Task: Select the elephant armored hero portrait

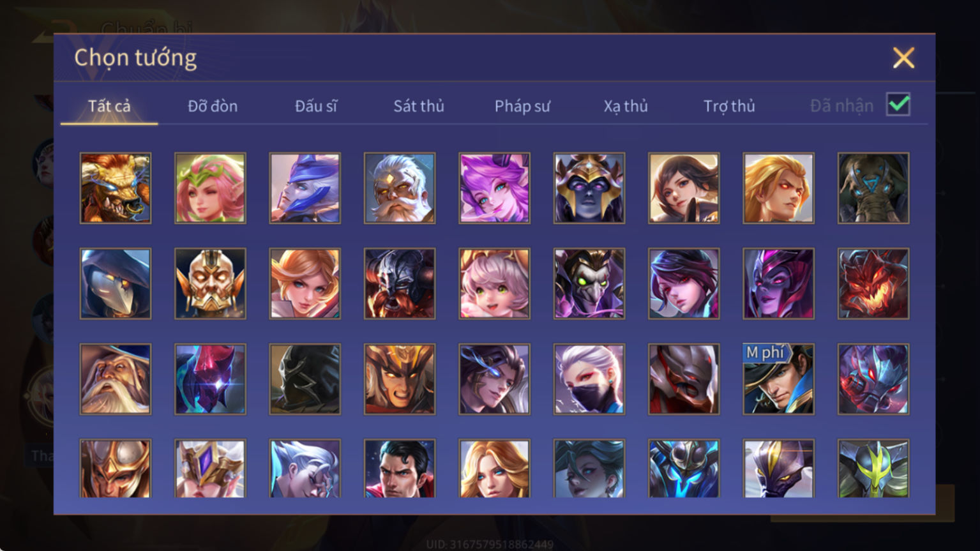Action: [873, 188]
